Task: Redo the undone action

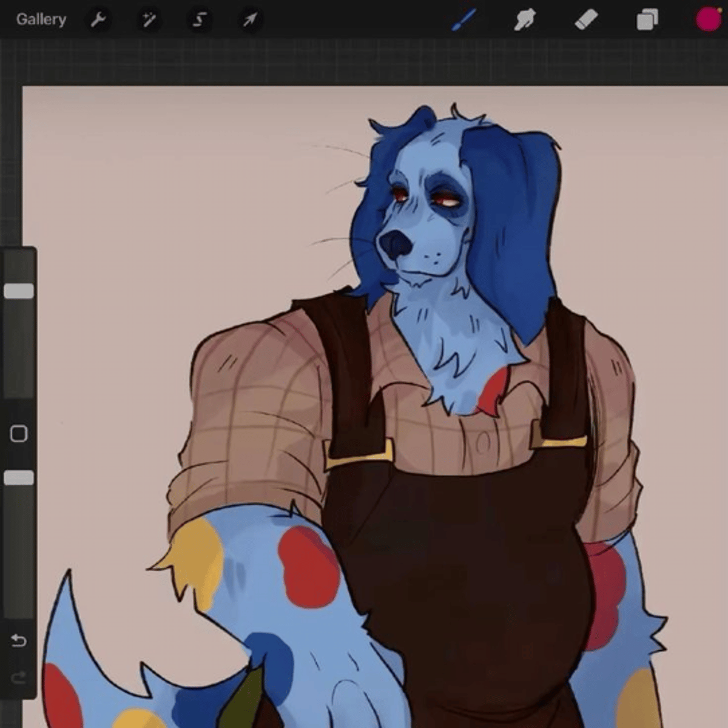Action: point(19,677)
